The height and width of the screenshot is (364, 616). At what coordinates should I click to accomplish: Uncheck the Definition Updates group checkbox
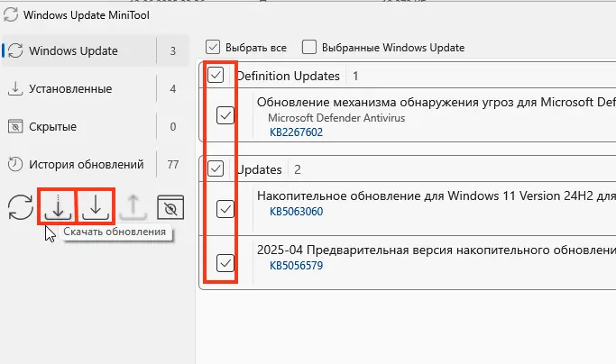216,76
